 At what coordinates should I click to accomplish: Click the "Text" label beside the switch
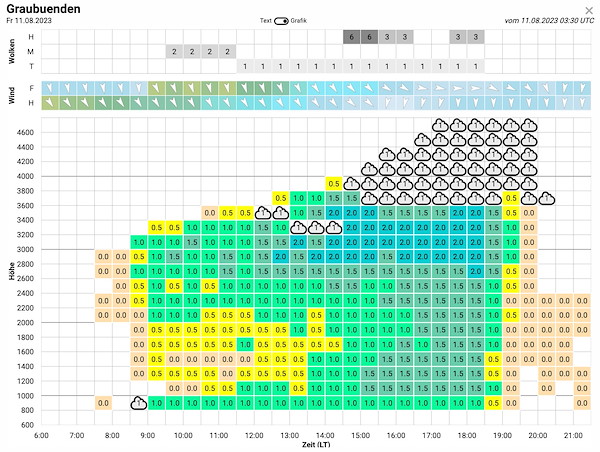pyautogui.click(x=266, y=21)
